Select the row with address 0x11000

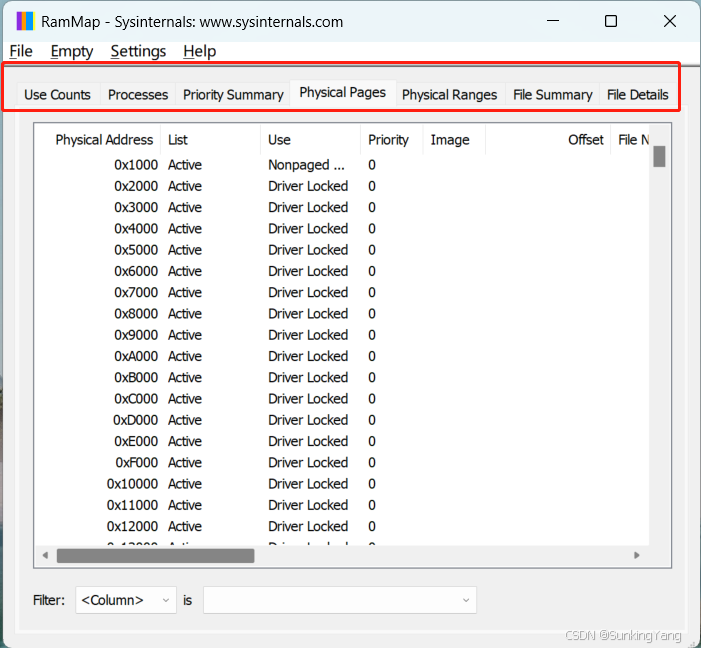click(342, 504)
